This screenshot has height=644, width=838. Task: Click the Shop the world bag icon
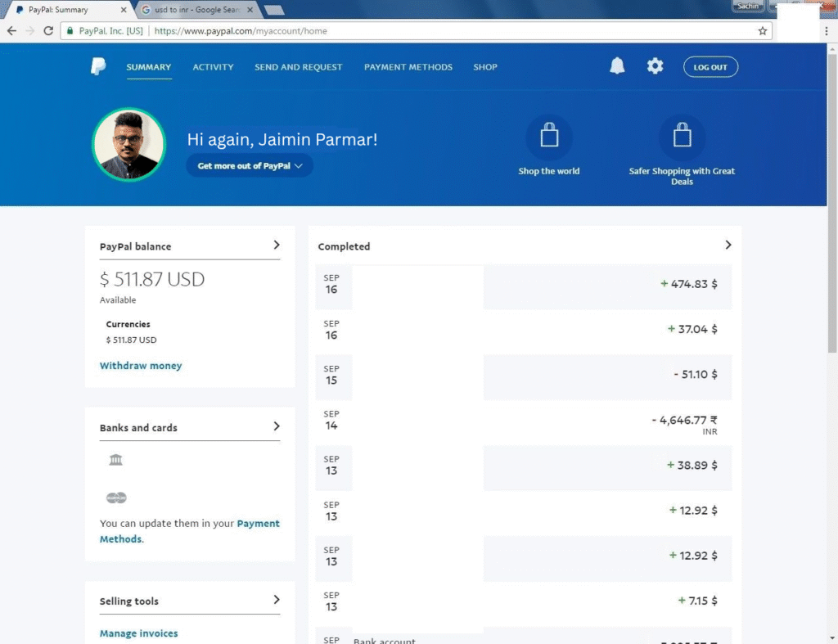click(x=548, y=137)
